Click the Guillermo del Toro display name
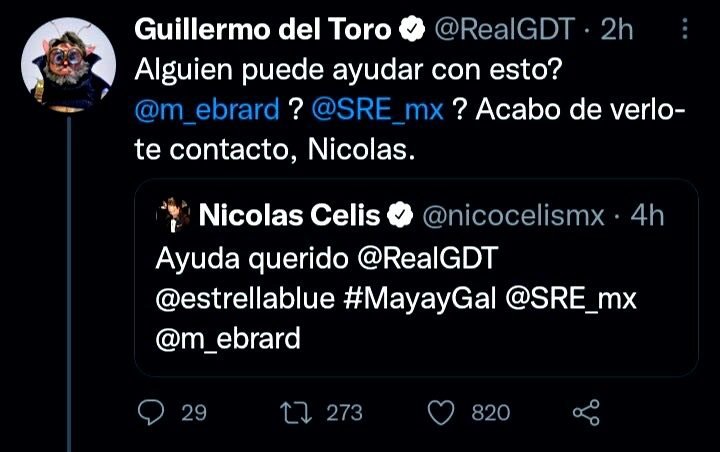 pyautogui.click(x=262, y=30)
